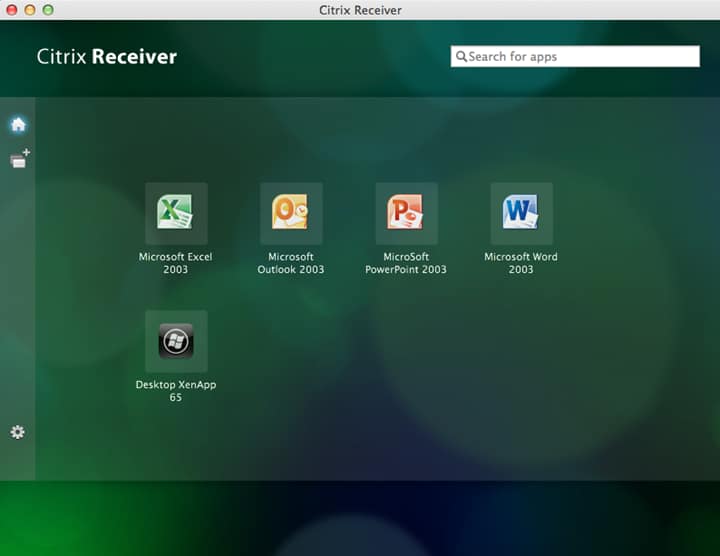Launch the Microsoft Excel 2003 icon
Image resolution: width=720 pixels, height=556 pixels.
tap(176, 213)
